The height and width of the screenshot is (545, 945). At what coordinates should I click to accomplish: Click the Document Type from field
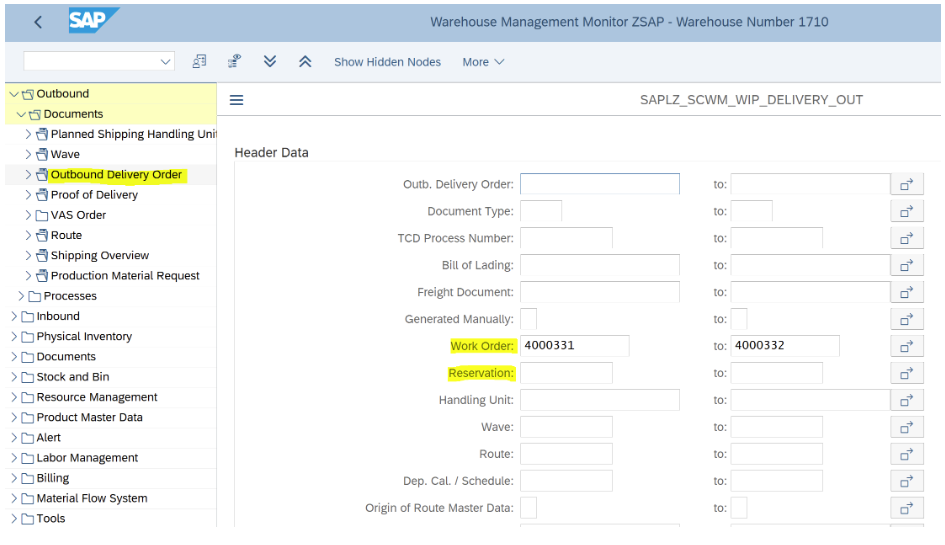point(541,211)
